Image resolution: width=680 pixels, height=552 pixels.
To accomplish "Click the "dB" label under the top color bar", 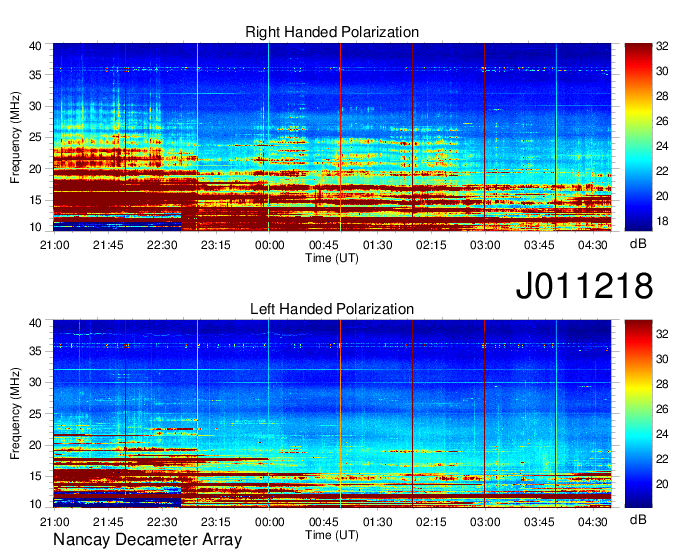I will click(638, 244).
